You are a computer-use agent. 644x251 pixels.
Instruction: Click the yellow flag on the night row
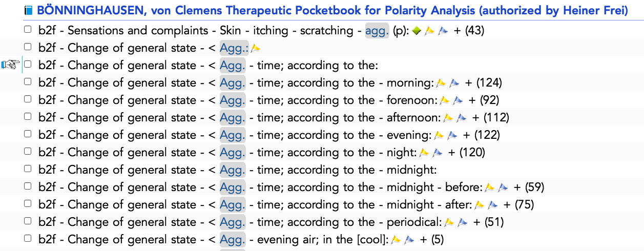[424, 153]
